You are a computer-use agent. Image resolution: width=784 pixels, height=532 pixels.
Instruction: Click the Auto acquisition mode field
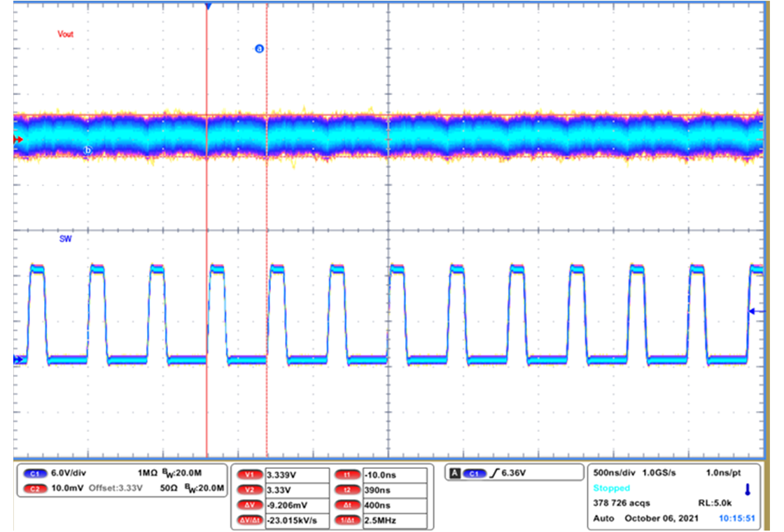coord(602,518)
